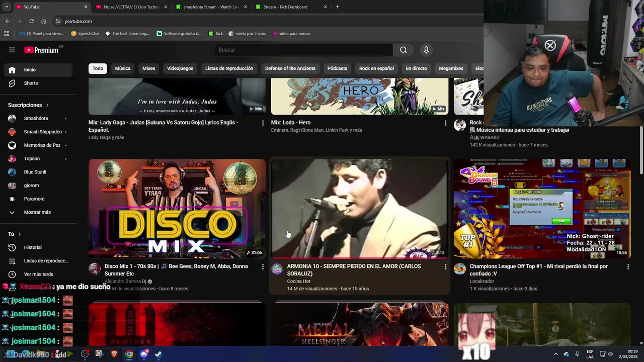Open options menu for Armonia 10 video
This screenshot has width=644, height=362.
[445, 267]
